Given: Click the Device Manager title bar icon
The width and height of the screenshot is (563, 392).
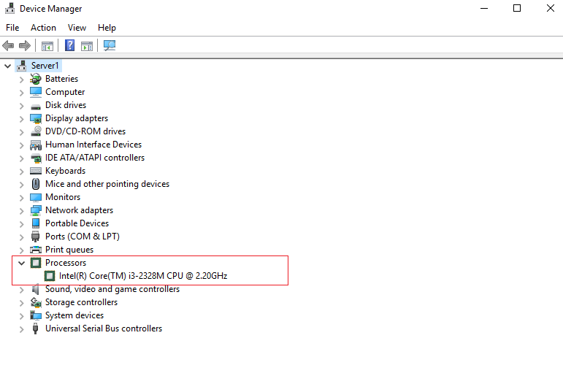Looking at the screenshot, I should coord(9,8).
